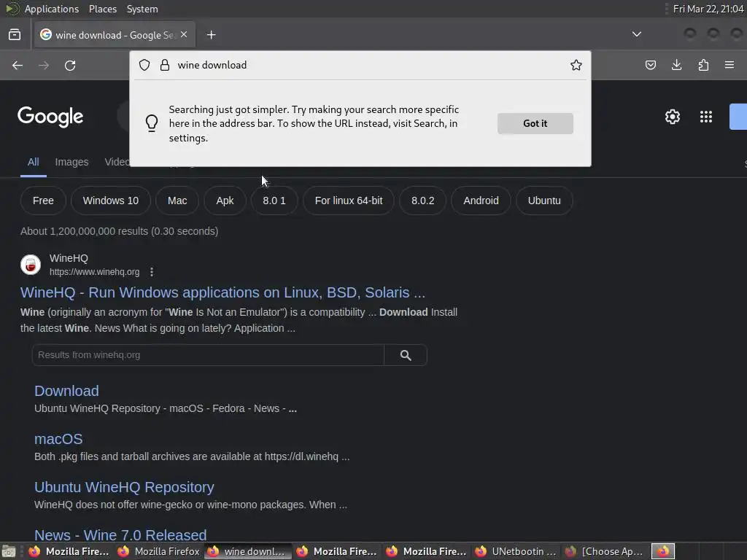Click the forward navigation arrow
This screenshot has width=747, height=560.
point(44,65)
